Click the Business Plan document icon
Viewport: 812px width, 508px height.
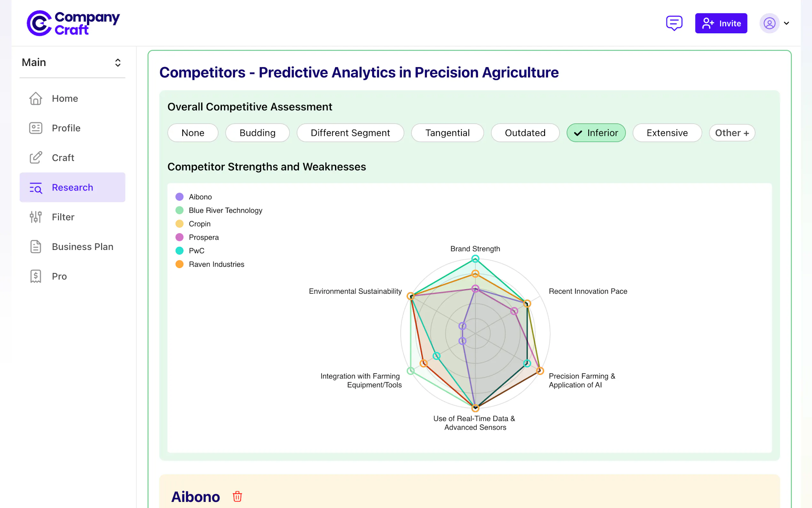pyautogui.click(x=35, y=247)
